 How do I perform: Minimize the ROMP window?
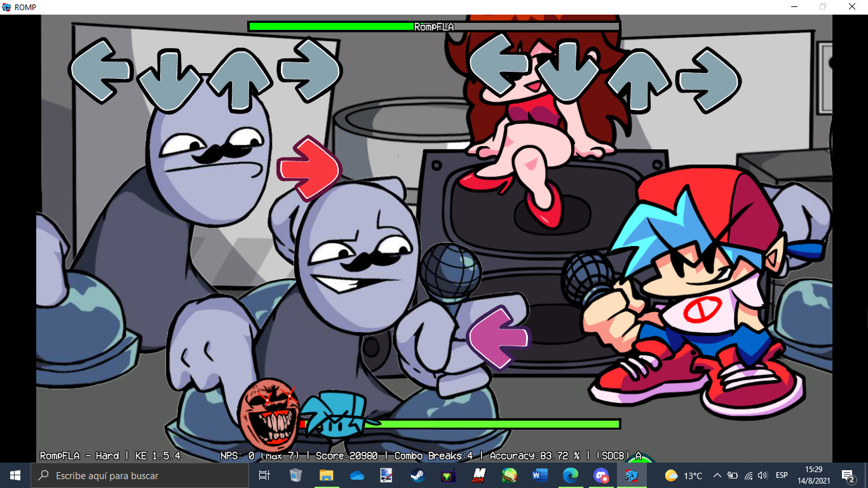point(794,6)
